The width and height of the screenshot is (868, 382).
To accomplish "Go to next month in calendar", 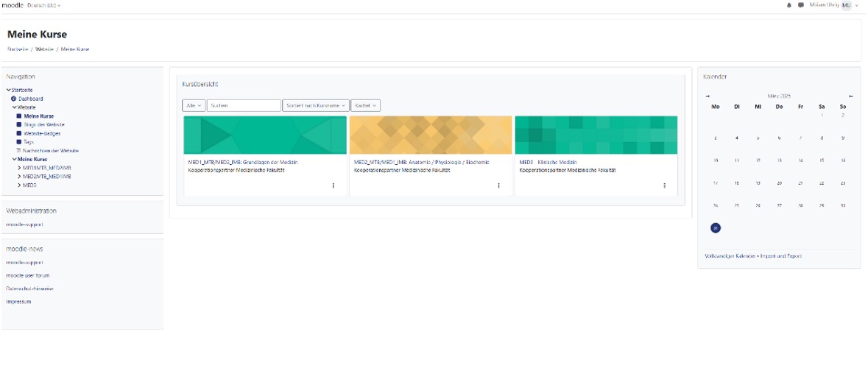I will [850, 96].
